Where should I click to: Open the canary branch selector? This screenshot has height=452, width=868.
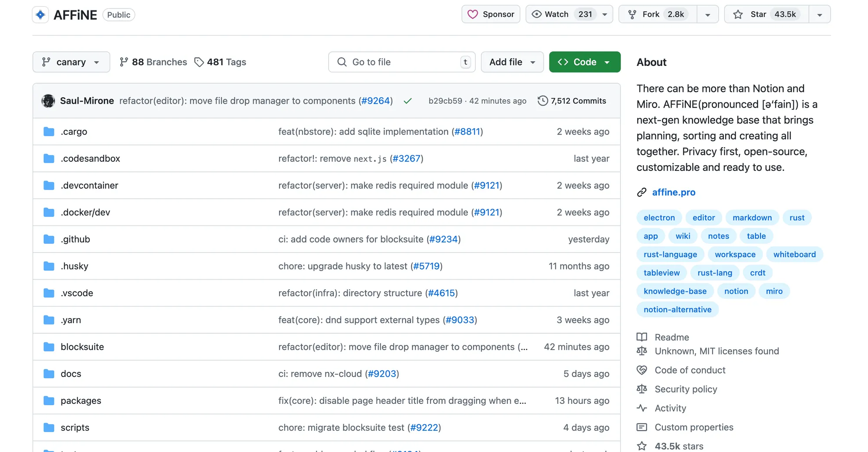(71, 62)
